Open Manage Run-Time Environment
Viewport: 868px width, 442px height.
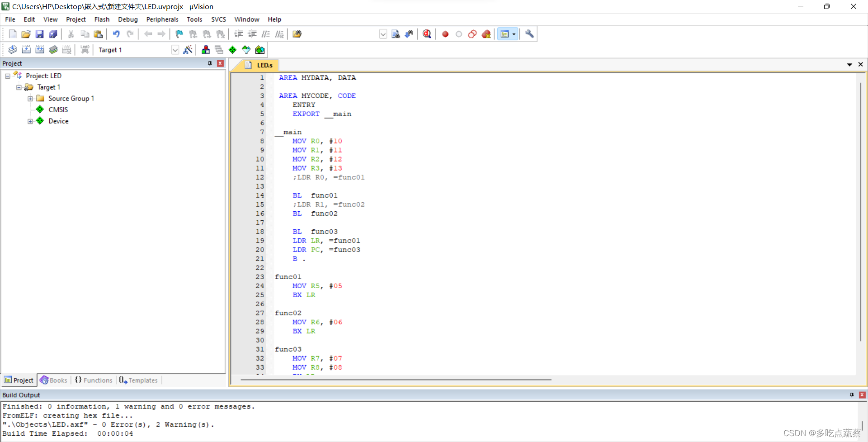[232, 50]
